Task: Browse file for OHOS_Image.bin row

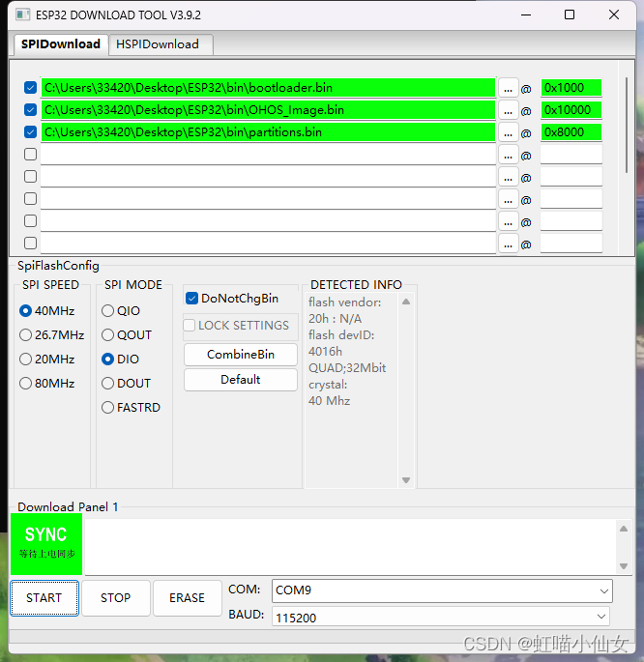Action: [x=508, y=110]
